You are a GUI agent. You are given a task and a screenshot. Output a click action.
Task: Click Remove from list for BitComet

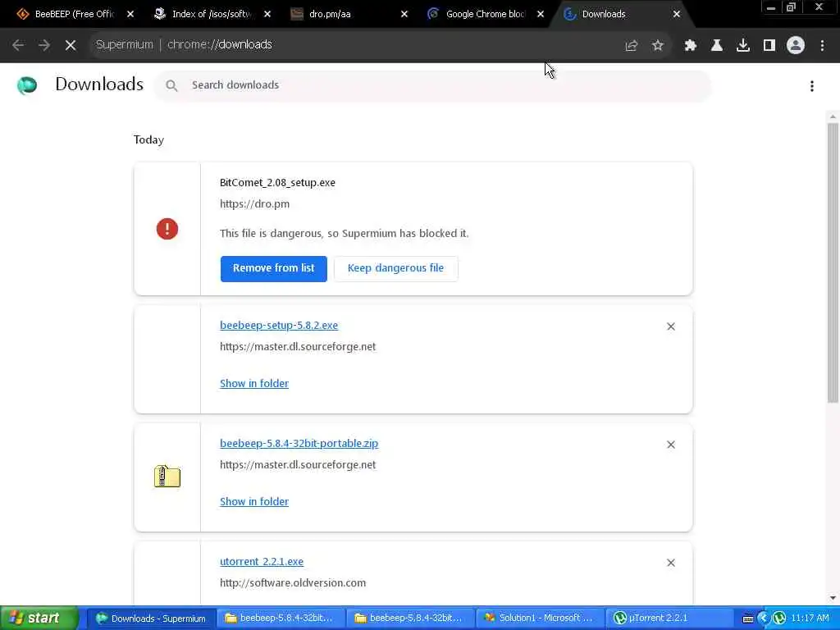click(x=274, y=268)
